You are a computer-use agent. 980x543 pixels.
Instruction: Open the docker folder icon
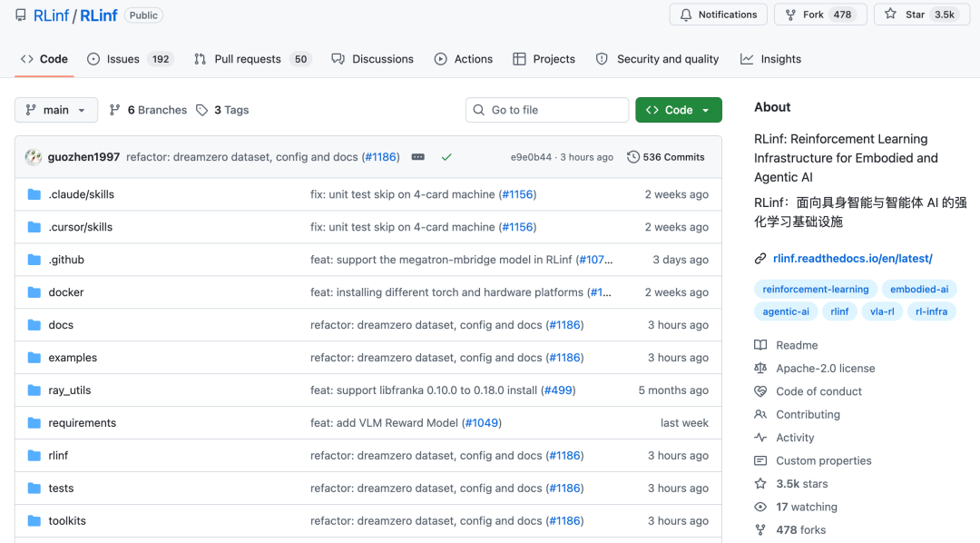[34, 292]
